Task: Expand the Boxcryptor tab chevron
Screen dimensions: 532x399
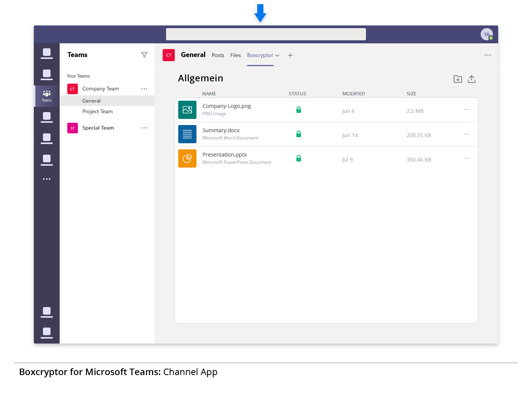Action: (277, 55)
